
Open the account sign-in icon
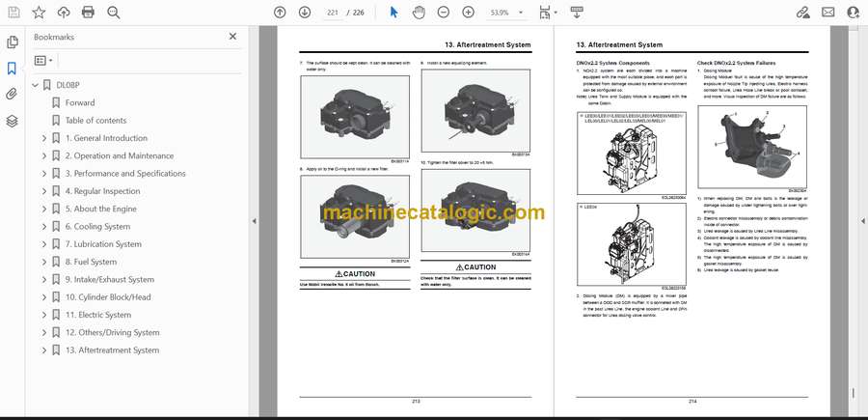click(x=854, y=13)
